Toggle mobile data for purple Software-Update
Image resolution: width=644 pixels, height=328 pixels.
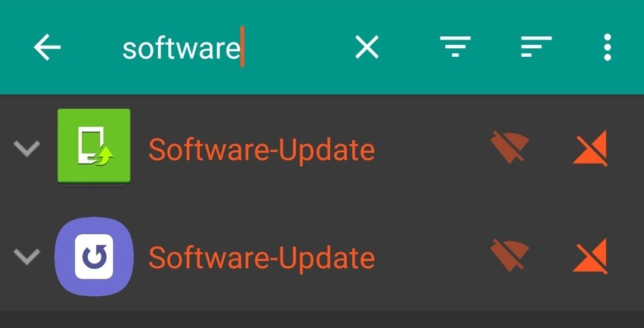tap(590, 256)
